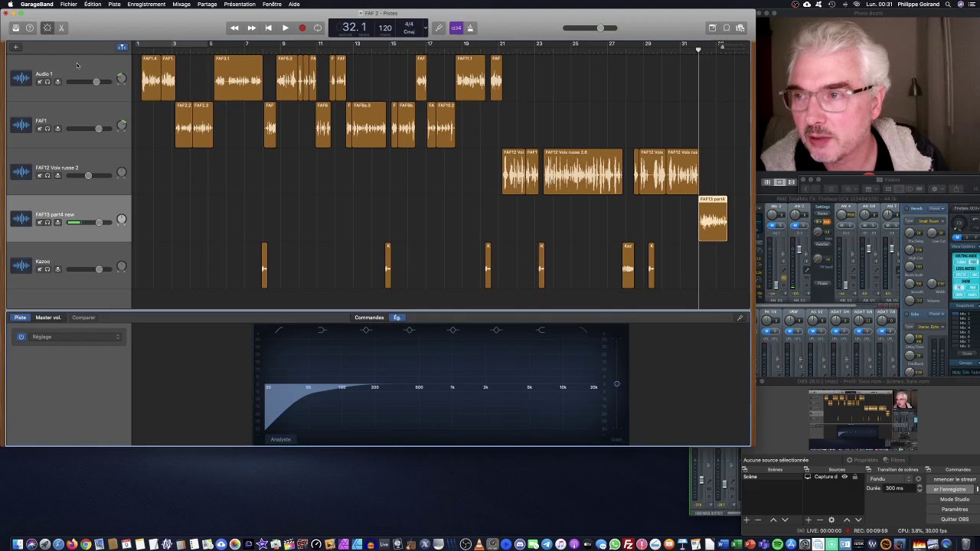Image resolution: width=980 pixels, height=551 pixels.
Task: Mute the FAF1 track
Action: pyautogui.click(x=39, y=129)
